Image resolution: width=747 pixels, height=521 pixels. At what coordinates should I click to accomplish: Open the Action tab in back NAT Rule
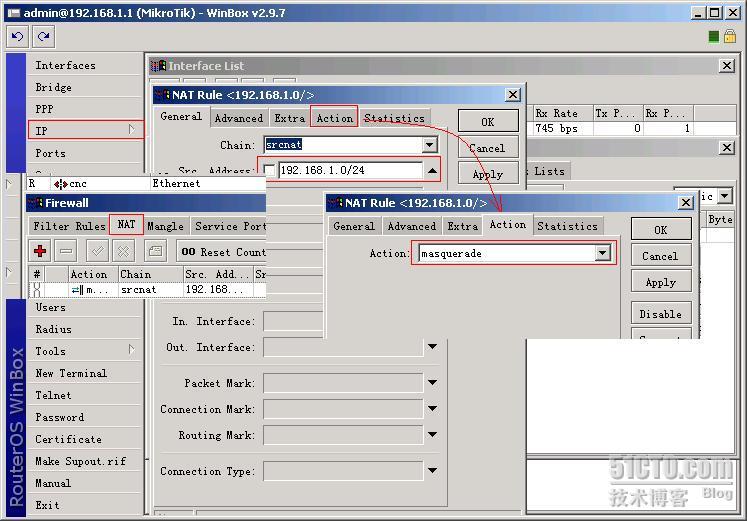(334, 118)
